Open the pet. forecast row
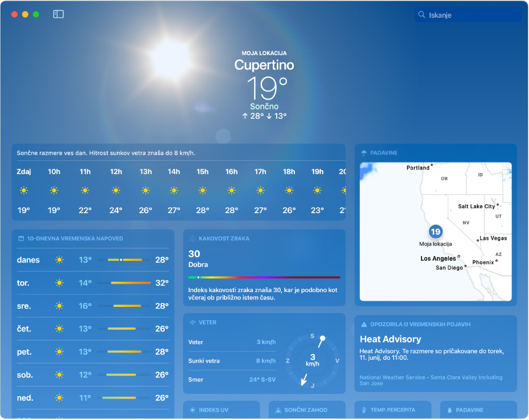This screenshot has height=420, width=529. tap(93, 352)
